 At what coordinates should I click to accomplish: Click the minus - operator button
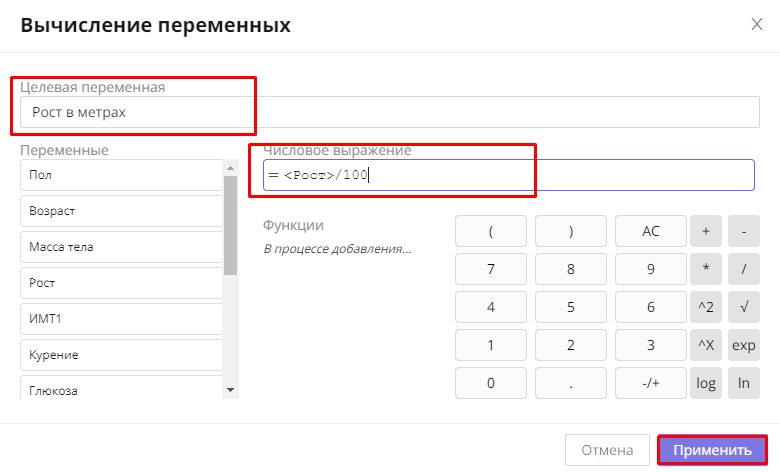click(743, 231)
